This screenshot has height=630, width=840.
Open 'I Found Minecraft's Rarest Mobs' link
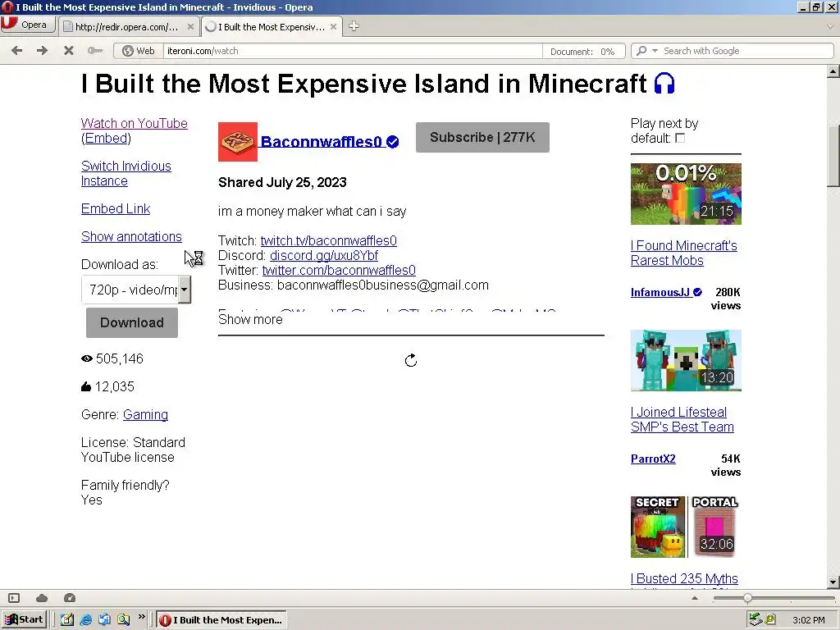click(x=683, y=253)
